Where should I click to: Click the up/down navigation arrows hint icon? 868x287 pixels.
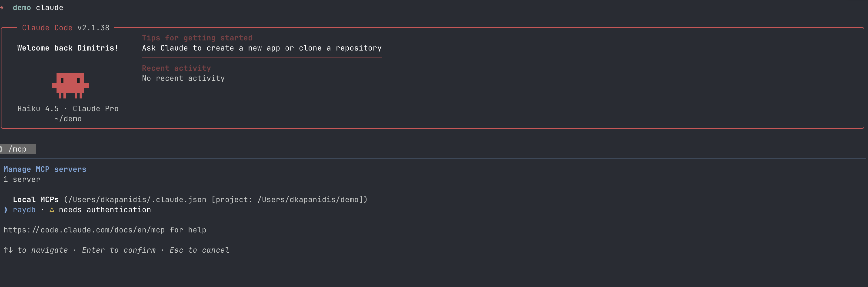point(8,250)
